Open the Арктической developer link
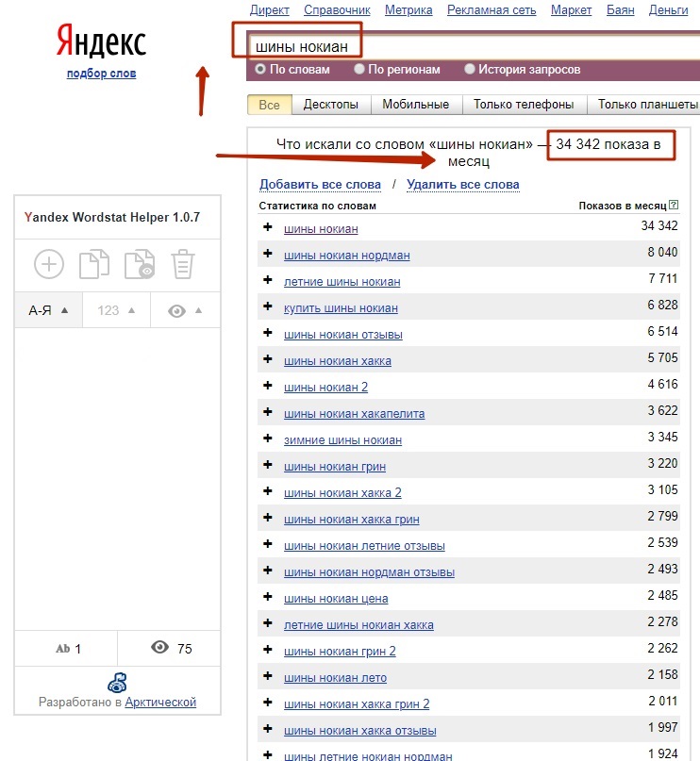The height and width of the screenshot is (761, 700). [x=160, y=702]
